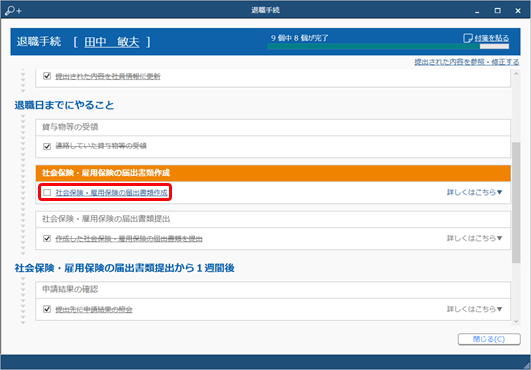Uncheck 提出された内容を社員情報に更新 checkbox
Viewport: 531px width, 370px height.
[47, 76]
